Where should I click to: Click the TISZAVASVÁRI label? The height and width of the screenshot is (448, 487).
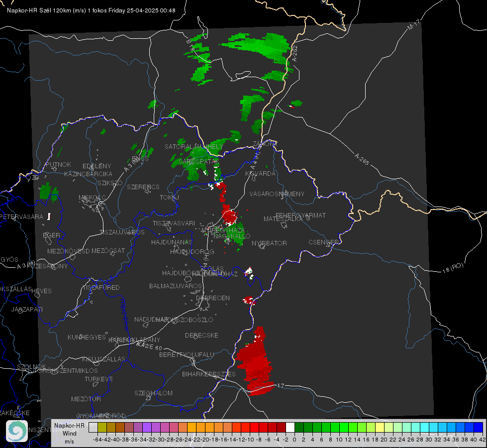click(174, 223)
